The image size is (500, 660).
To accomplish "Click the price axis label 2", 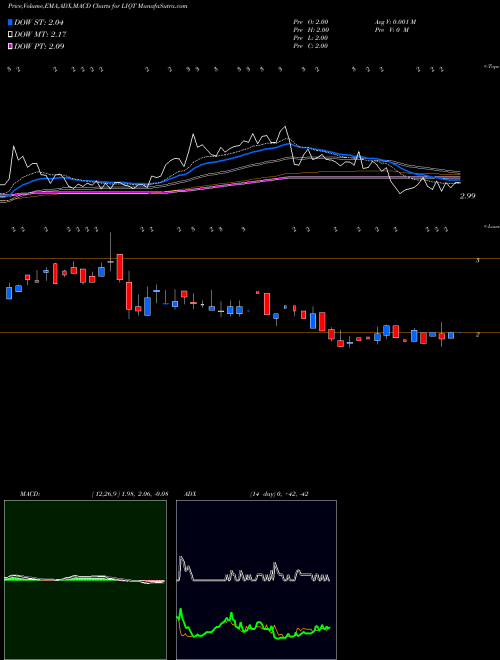I will pyautogui.click(x=478, y=335).
